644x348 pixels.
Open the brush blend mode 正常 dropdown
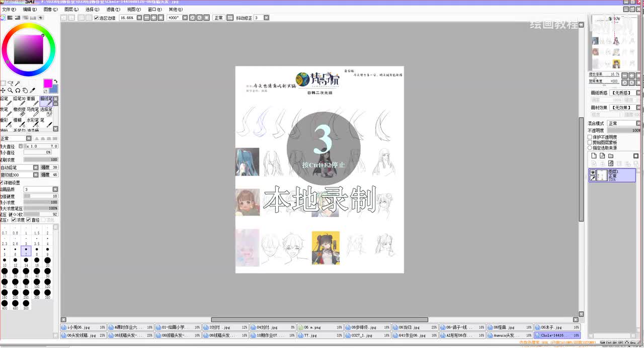pyautogui.click(x=29, y=138)
